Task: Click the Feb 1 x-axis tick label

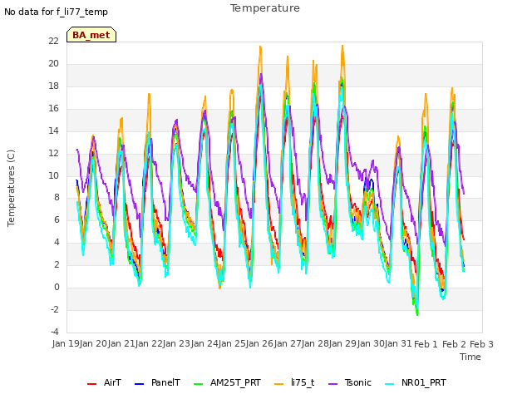Action: pyautogui.click(x=426, y=344)
